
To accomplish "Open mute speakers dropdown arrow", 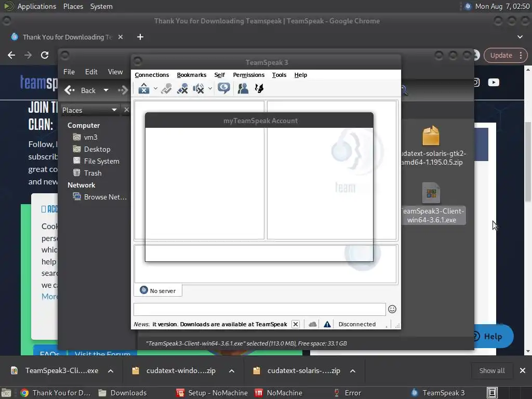I will (x=210, y=88).
